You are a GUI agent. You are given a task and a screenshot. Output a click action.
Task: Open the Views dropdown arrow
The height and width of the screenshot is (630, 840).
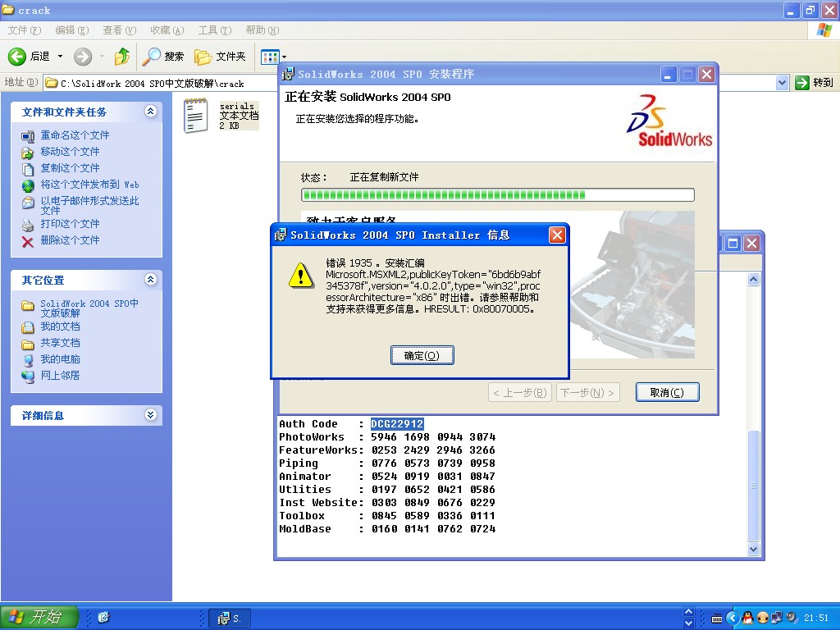pyautogui.click(x=284, y=57)
